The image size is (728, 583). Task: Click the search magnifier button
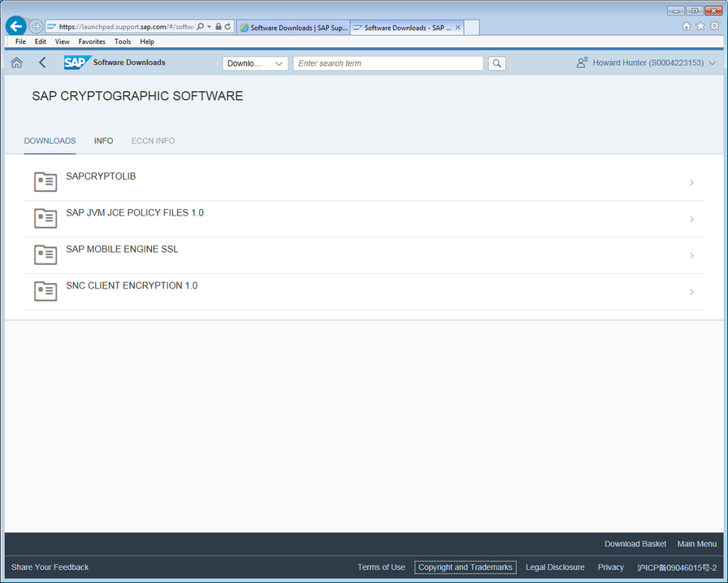click(496, 63)
